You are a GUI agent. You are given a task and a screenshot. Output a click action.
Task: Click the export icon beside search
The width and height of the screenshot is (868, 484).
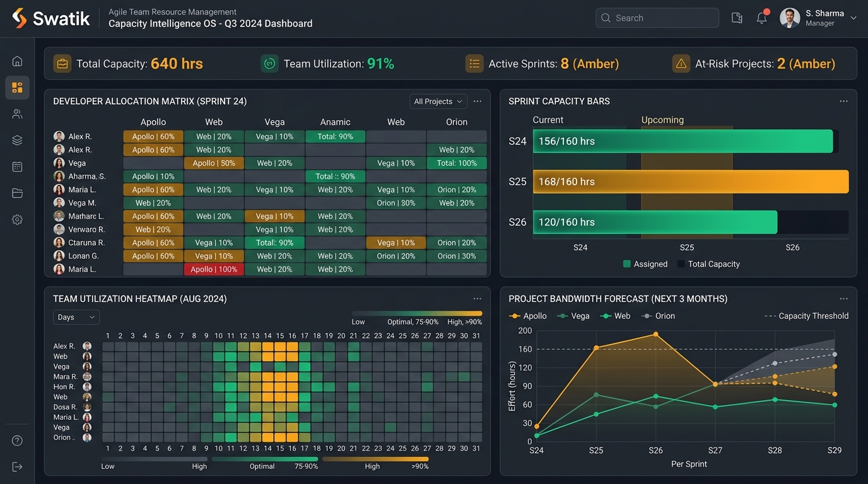pos(737,18)
